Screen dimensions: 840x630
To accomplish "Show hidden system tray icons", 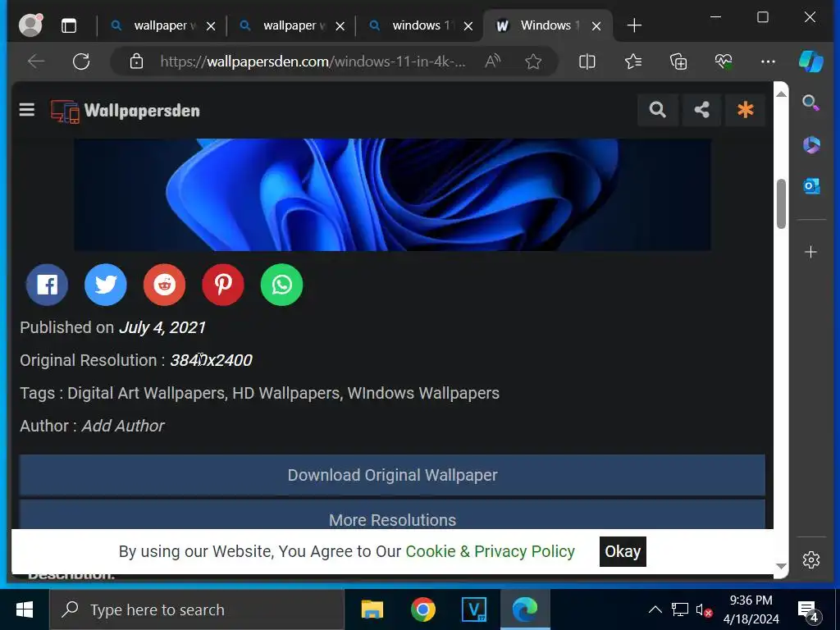I will [x=655, y=609].
